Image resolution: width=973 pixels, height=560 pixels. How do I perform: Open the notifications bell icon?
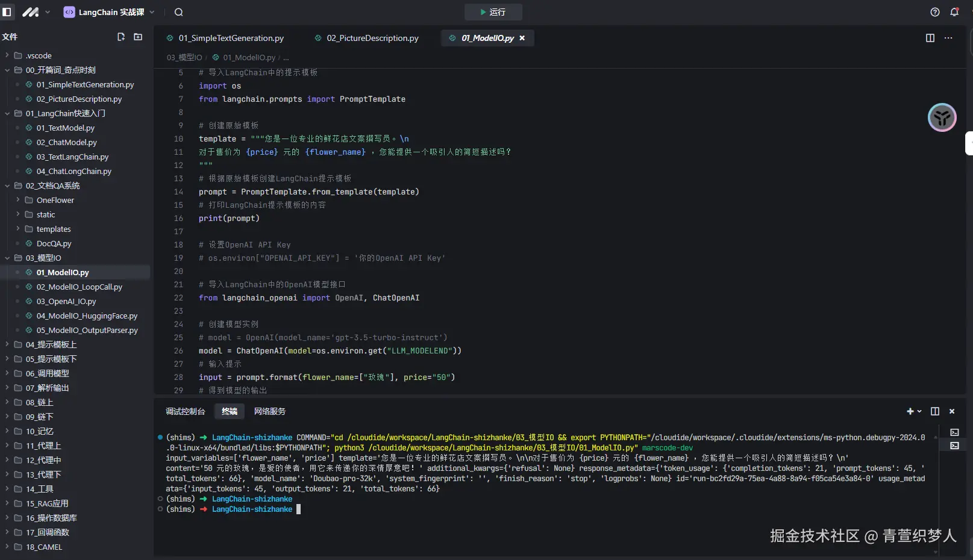tap(954, 12)
